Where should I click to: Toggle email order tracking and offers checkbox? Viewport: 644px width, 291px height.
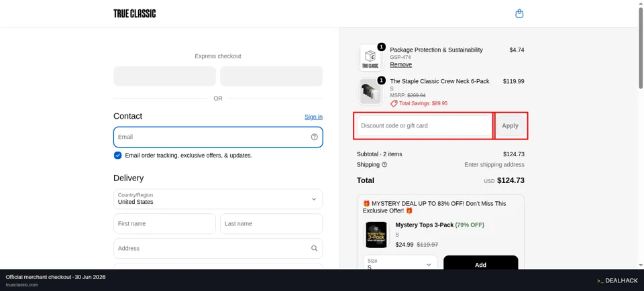[x=118, y=155]
